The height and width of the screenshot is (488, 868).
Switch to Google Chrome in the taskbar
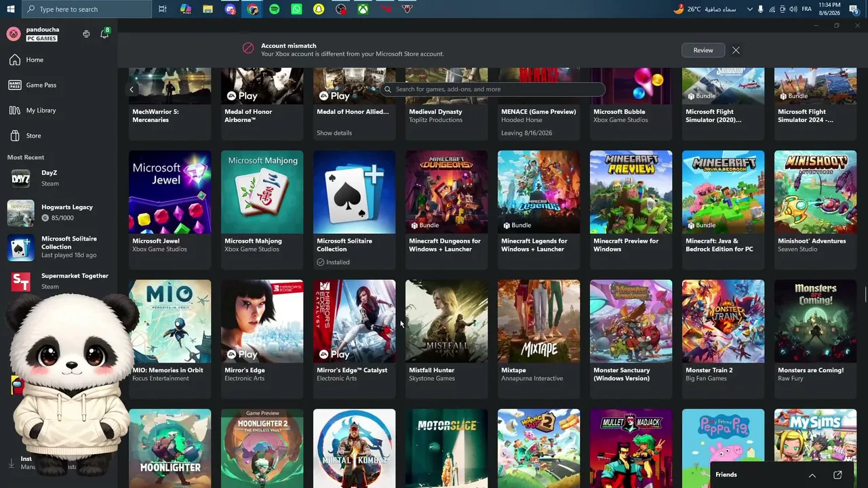pos(252,9)
